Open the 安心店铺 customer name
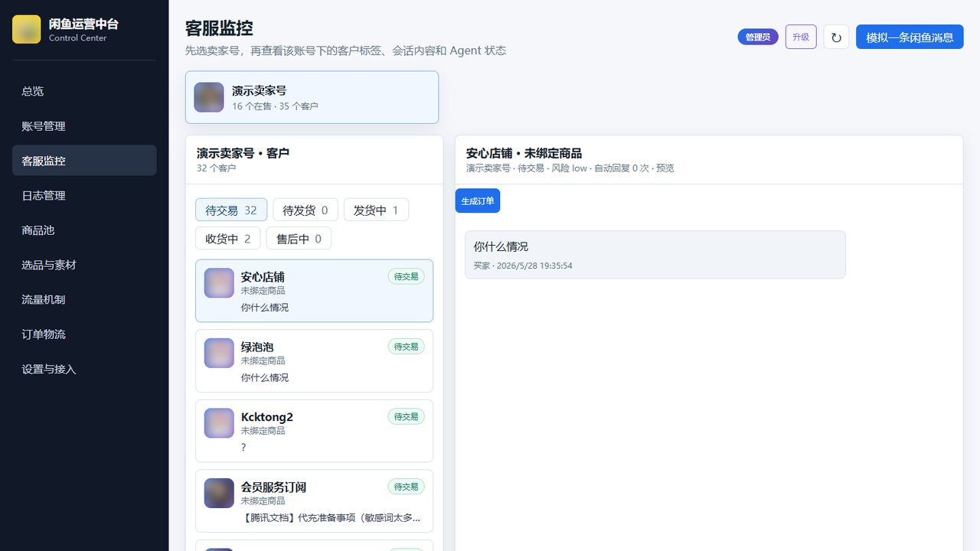 tap(263, 277)
